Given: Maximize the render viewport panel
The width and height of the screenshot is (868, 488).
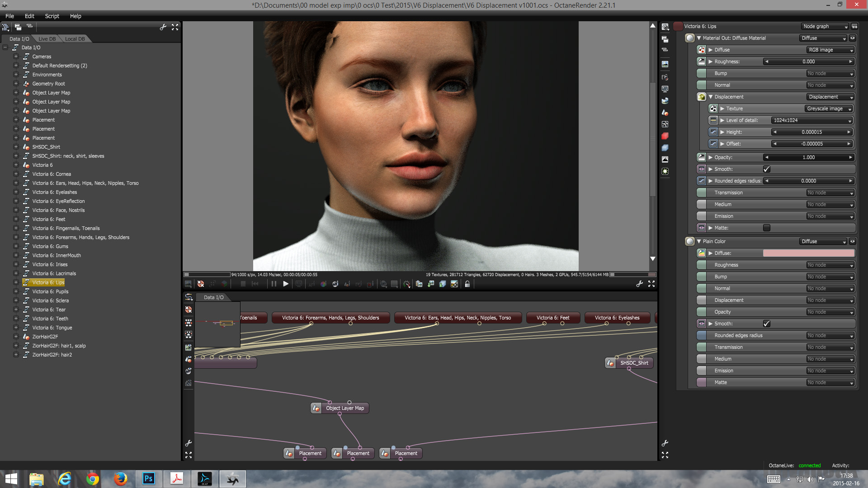Looking at the screenshot, I should tap(651, 284).
